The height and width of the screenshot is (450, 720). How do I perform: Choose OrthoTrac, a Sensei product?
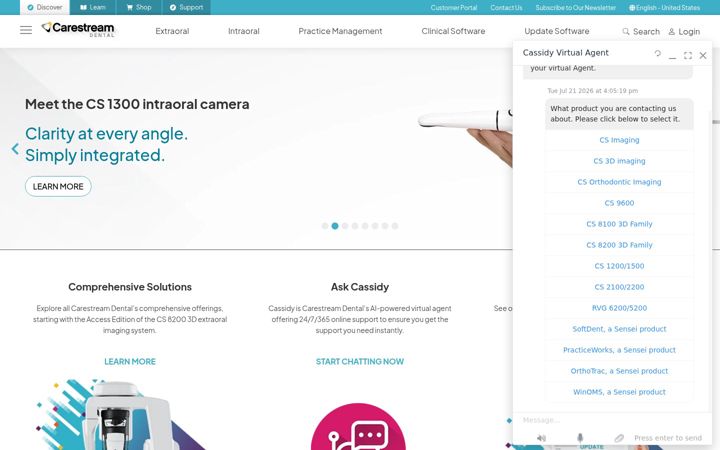(x=619, y=371)
